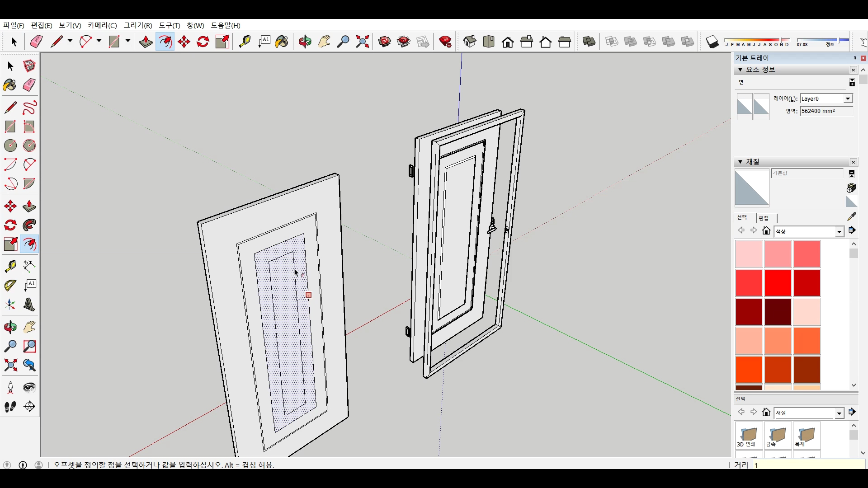Click the materials home button
The image size is (868, 488).
[x=766, y=231]
